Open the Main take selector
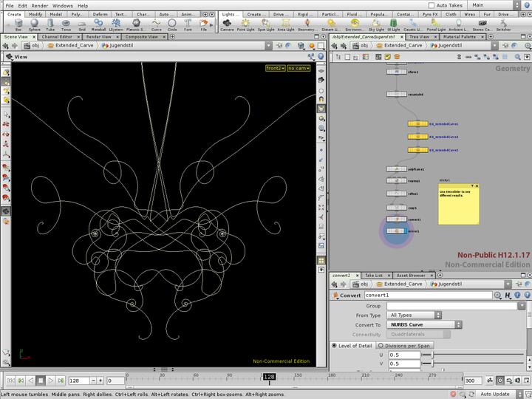Viewport: 532px width, 399px height. pos(494,5)
